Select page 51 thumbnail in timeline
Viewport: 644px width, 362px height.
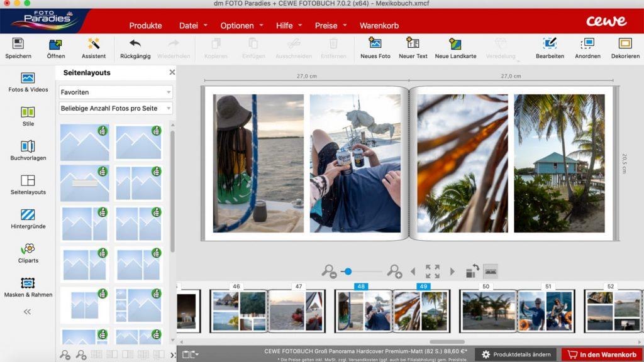point(546,310)
